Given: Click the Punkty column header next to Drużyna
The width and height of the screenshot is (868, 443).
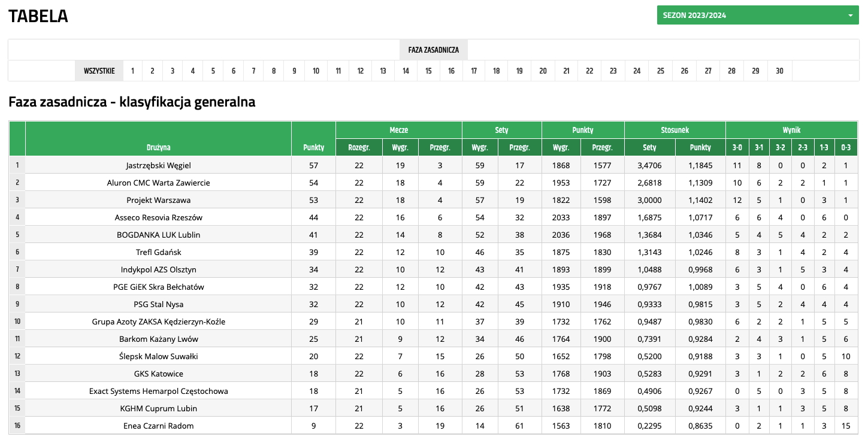Looking at the screenshot, I should point(313,147).
